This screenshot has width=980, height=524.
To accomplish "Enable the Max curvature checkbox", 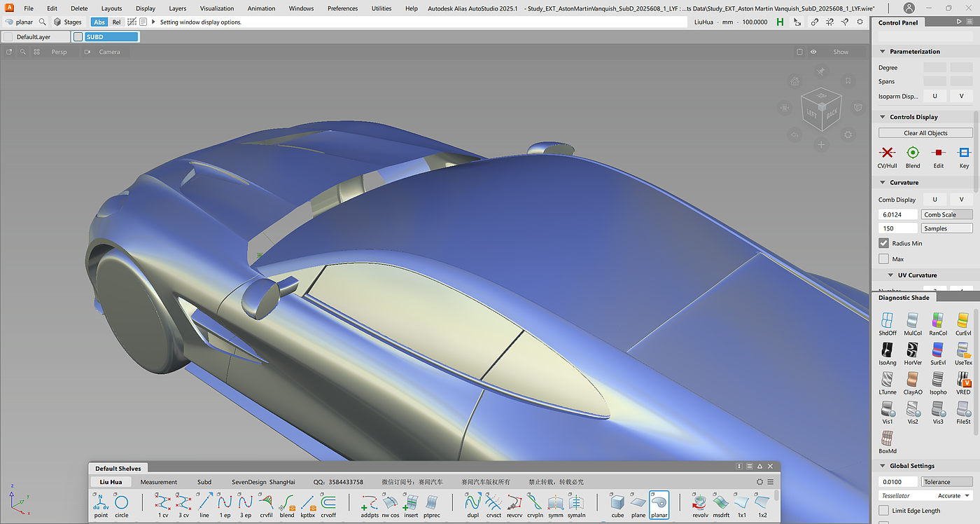I will 884,259.
